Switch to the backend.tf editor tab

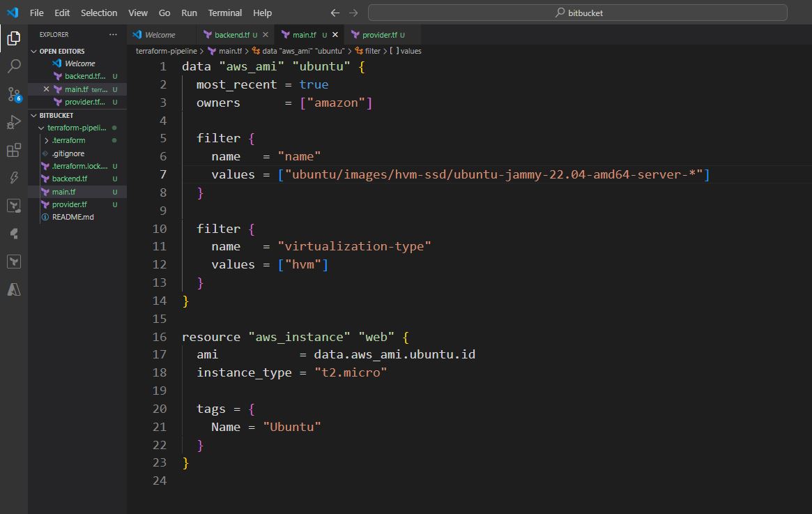click(x=231, y=34)
